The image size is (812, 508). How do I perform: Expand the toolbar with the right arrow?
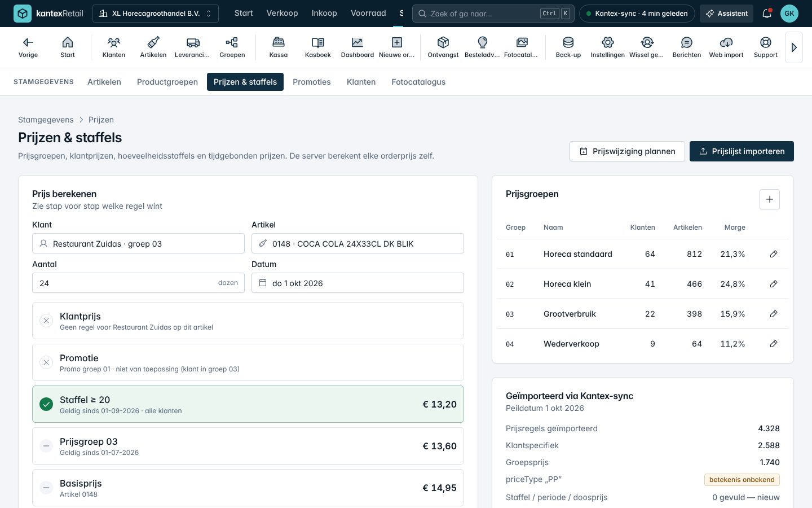click(x=794, y=47)
